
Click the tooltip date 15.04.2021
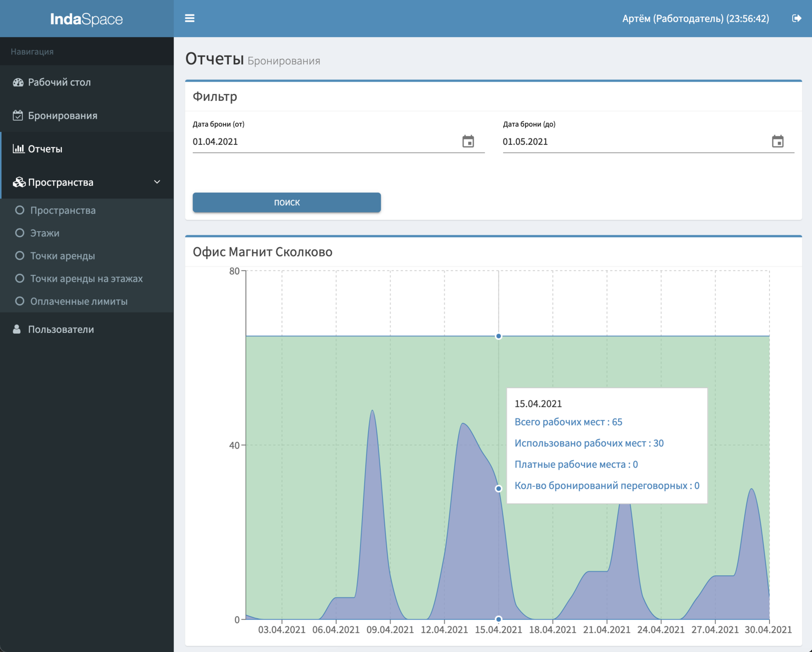click(x=538, y=403)
